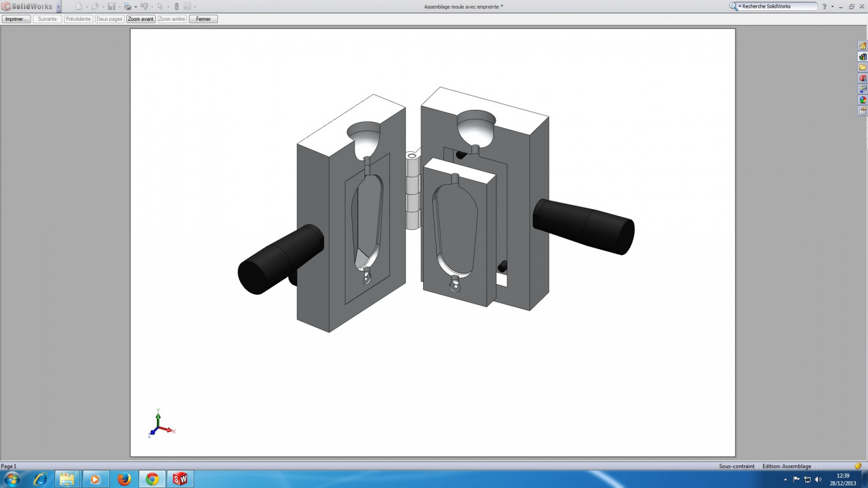Click the Show desktop strip beside the clock
Viewport: 868px width, 488px height.
(864, 479)
